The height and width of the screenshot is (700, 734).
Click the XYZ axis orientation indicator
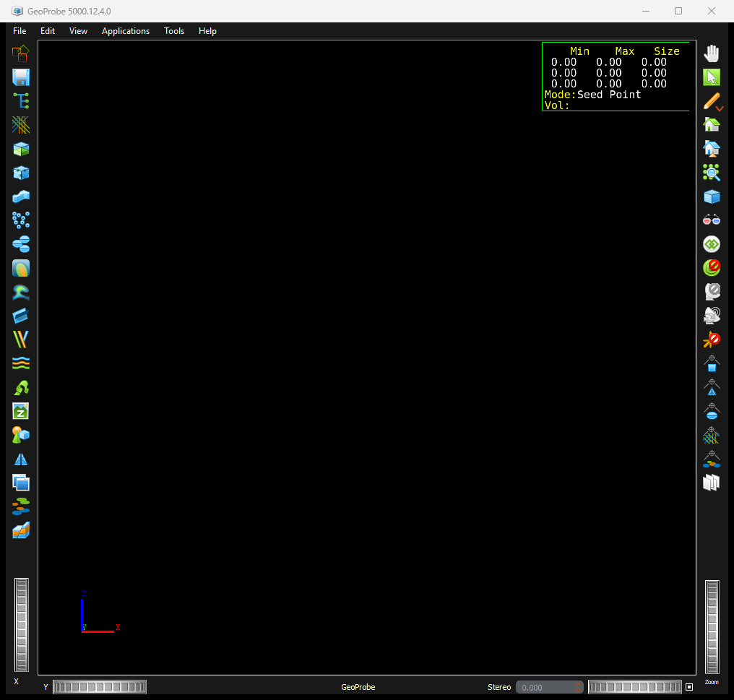(x=100, y=612)
